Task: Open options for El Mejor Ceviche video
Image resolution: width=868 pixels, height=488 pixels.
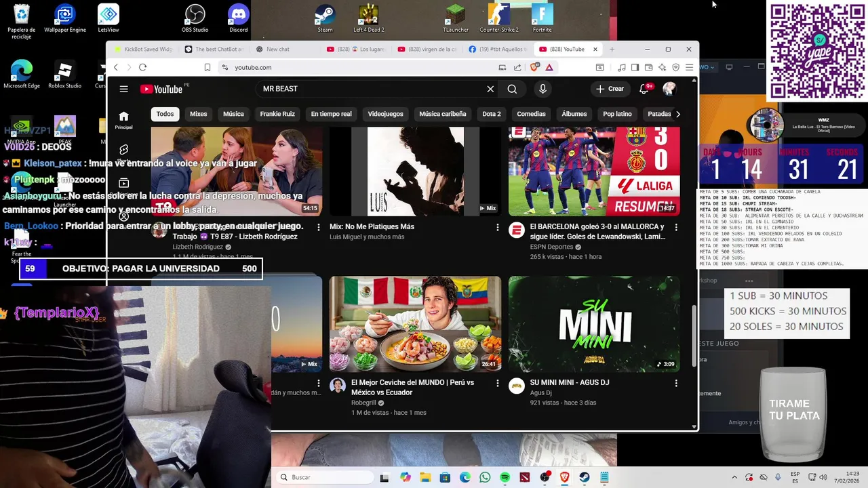Action: tap(497, 384)
